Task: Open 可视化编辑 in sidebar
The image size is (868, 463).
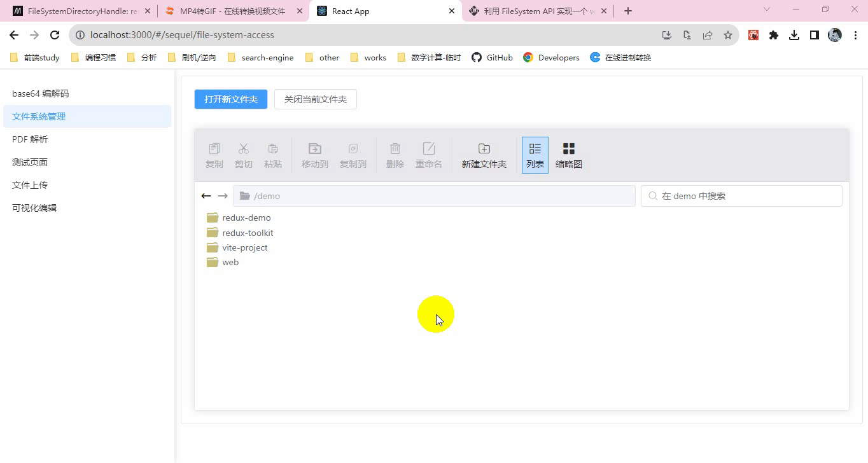Action: point(87,208)
